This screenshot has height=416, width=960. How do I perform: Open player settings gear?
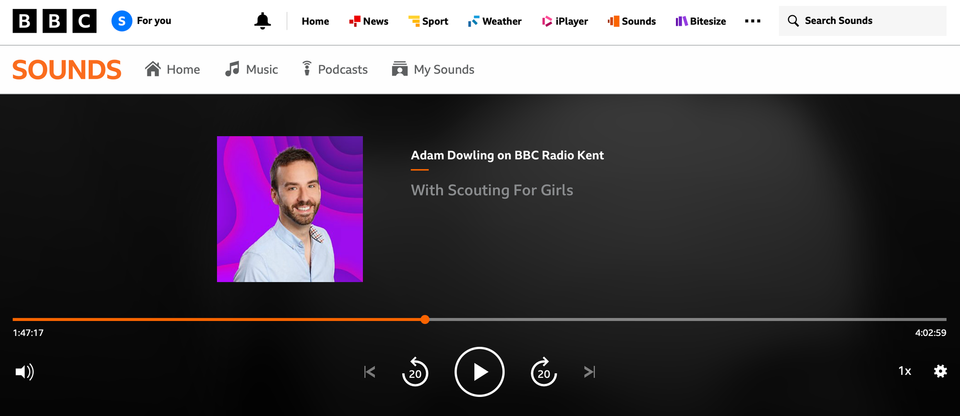(x=940, y=371)
